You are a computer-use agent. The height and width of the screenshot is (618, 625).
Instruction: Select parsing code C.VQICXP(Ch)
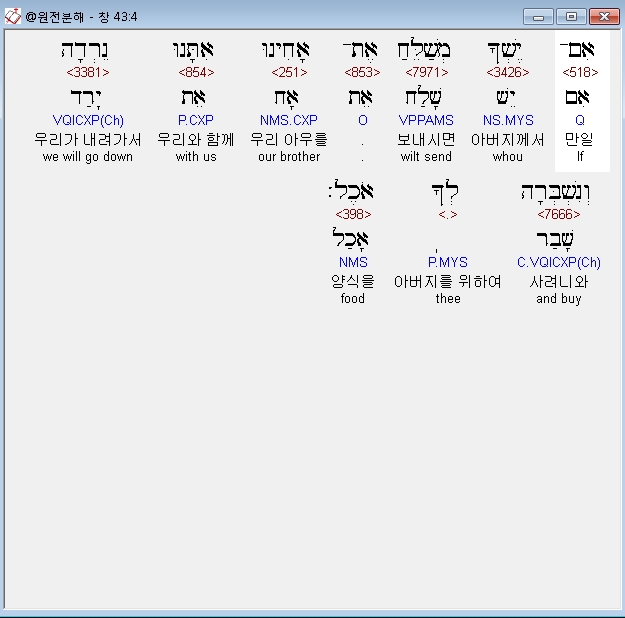559,262
